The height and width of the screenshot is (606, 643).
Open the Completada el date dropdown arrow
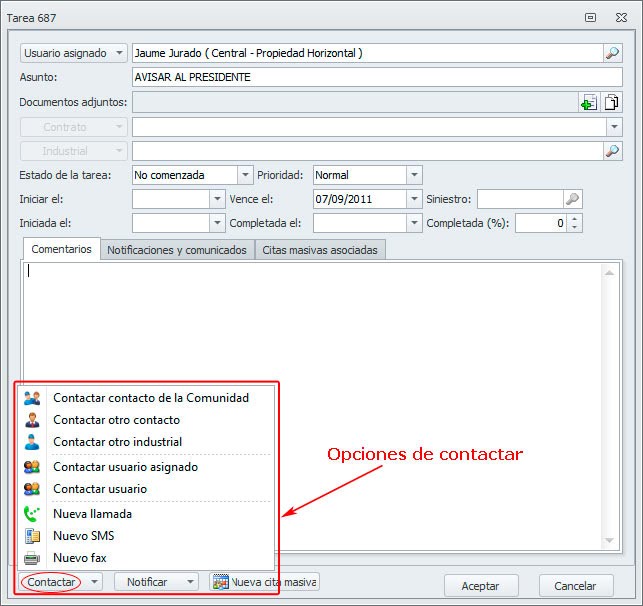tap(414, 223)
